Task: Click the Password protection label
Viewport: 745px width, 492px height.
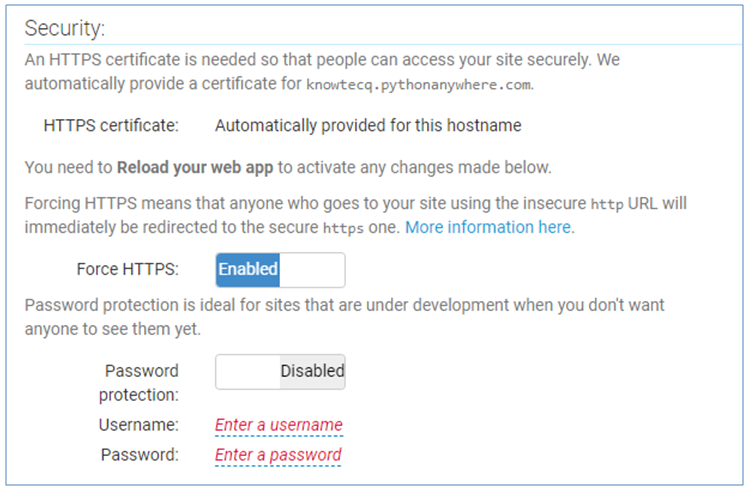Action: tap(141, 383)
